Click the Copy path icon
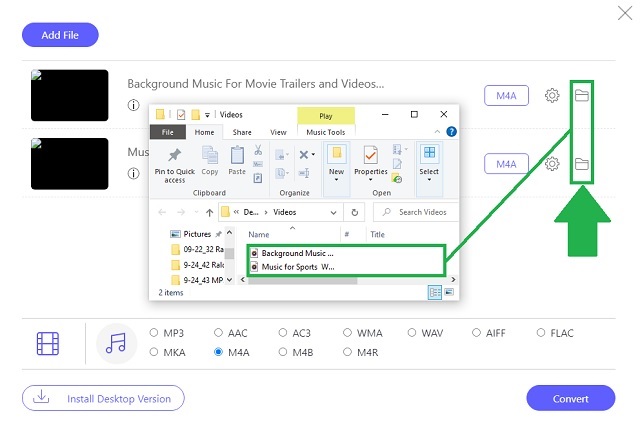Screen dimensions: 640x434 [x=258, y=164]
